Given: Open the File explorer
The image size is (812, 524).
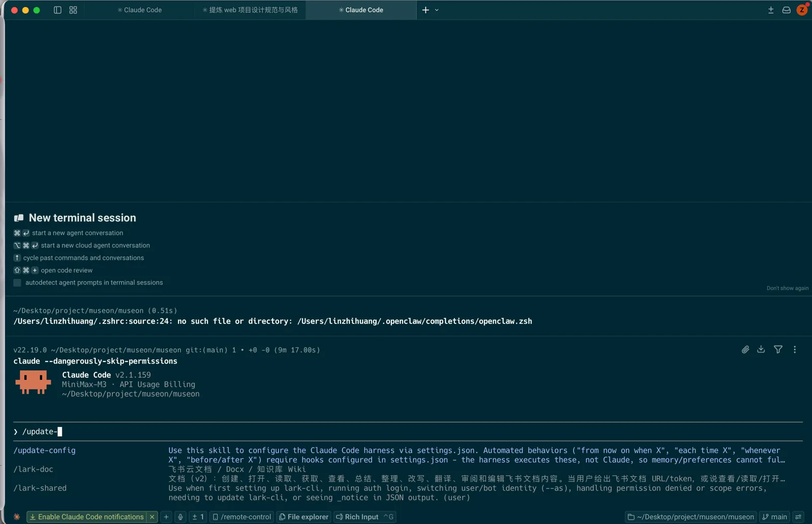Looking at the screenshot, I should [x=303, y=517].
